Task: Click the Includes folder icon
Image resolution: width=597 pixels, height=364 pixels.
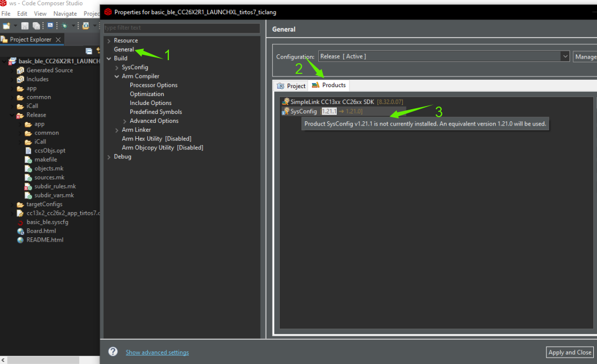Action: tap(21, 79)
